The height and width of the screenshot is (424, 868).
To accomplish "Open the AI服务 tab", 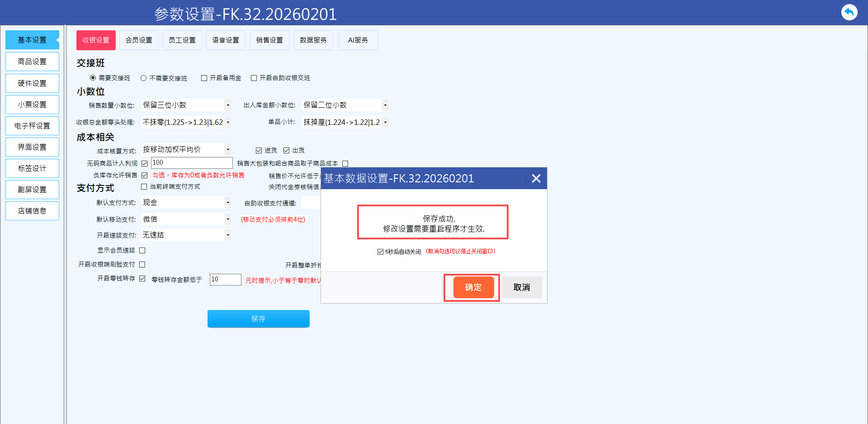I will (358, 40).
